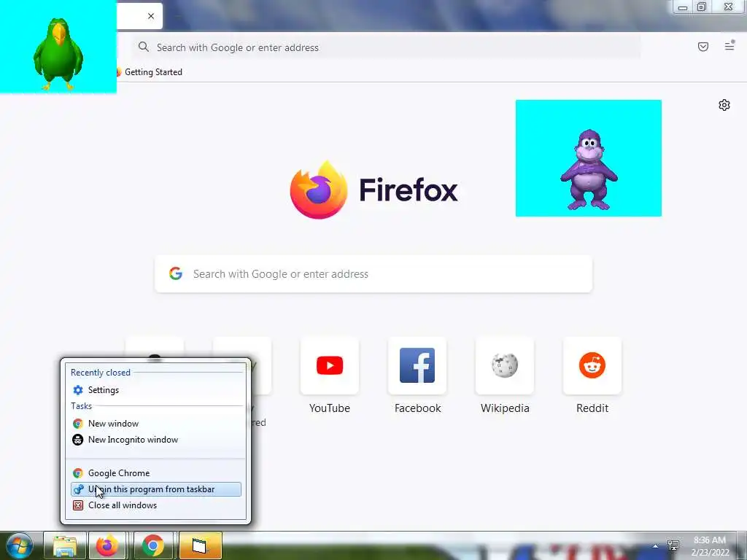Click the YouTube label text

(330, 408)
